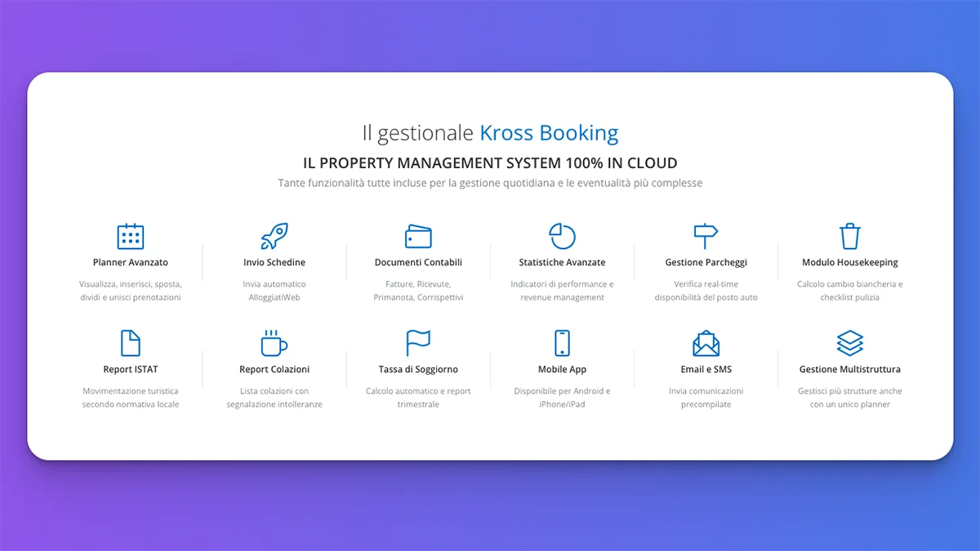Click description 'Indicatori di performance e revenue management'

tap(562, 291)
